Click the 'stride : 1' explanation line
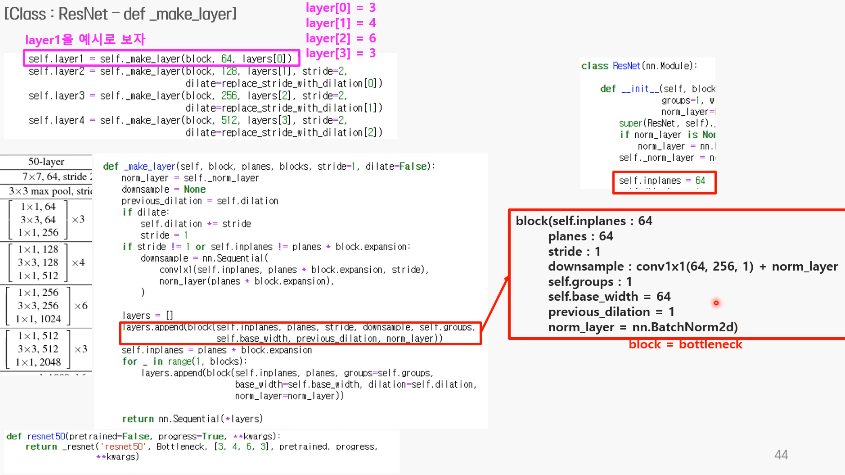 click(x=574, y=251)
